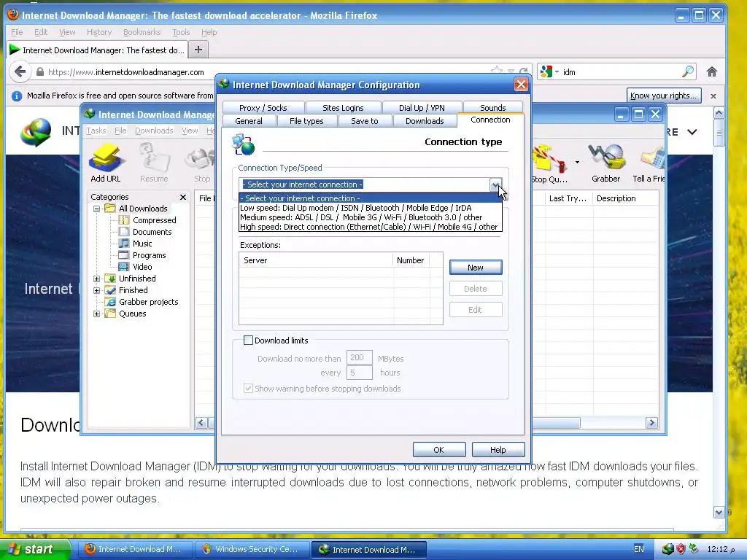Select the Video category
This screenshot has width=747, height=560.
pyautogui.click(x=142, y=267)
